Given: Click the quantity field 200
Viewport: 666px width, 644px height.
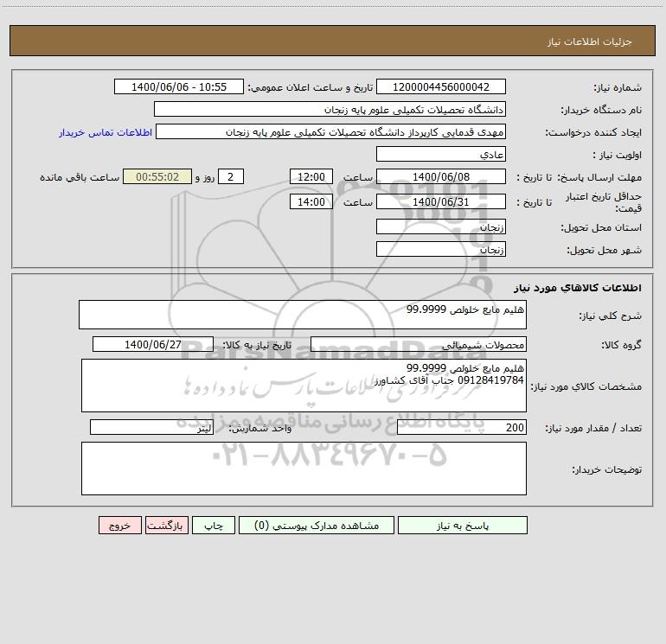Looking at the screenshot, I should coord(462,427).
